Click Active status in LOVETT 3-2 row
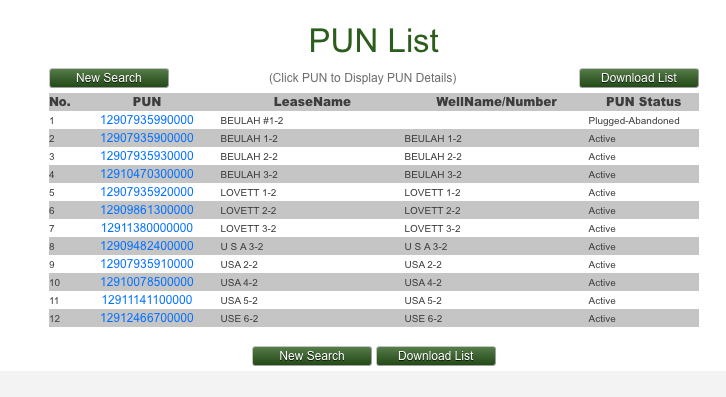Image resolution: width=726 pixels, height=397 pixels. click(x=602, y=229)
